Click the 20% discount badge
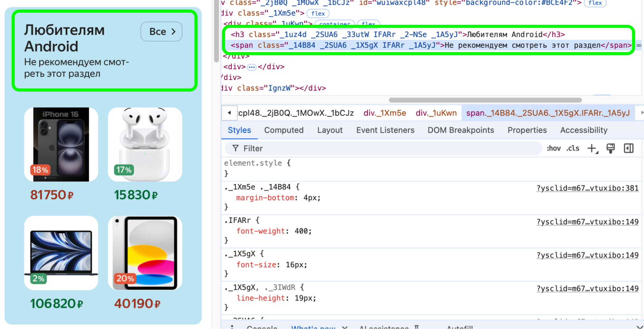644x329 pixels. (x=125, y=279)
